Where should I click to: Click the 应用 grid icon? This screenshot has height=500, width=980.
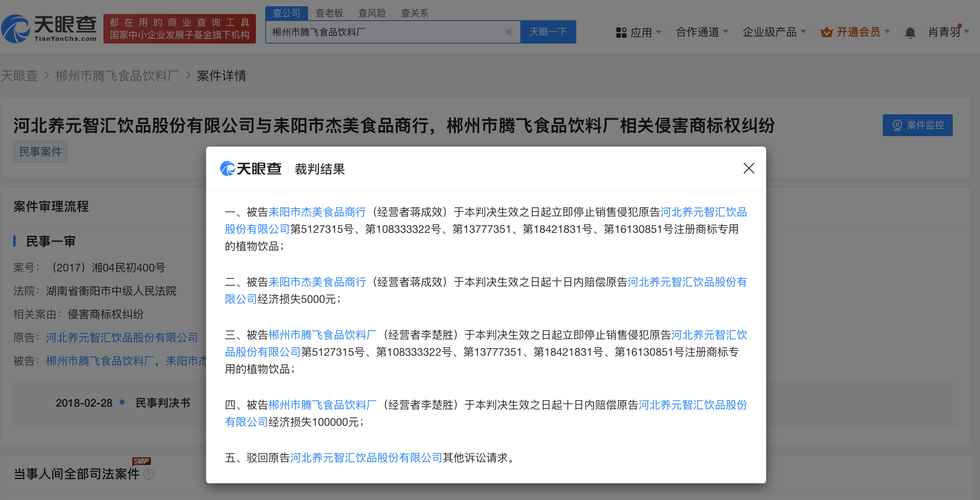621,32
